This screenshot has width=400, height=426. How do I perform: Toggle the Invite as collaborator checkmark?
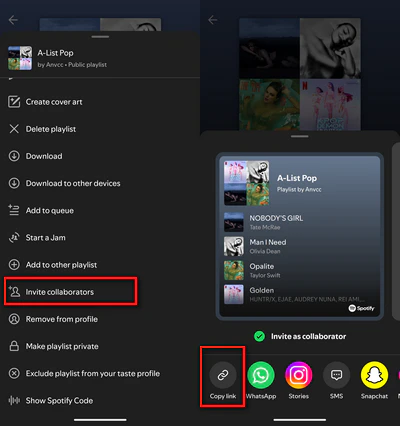point(259,336)
